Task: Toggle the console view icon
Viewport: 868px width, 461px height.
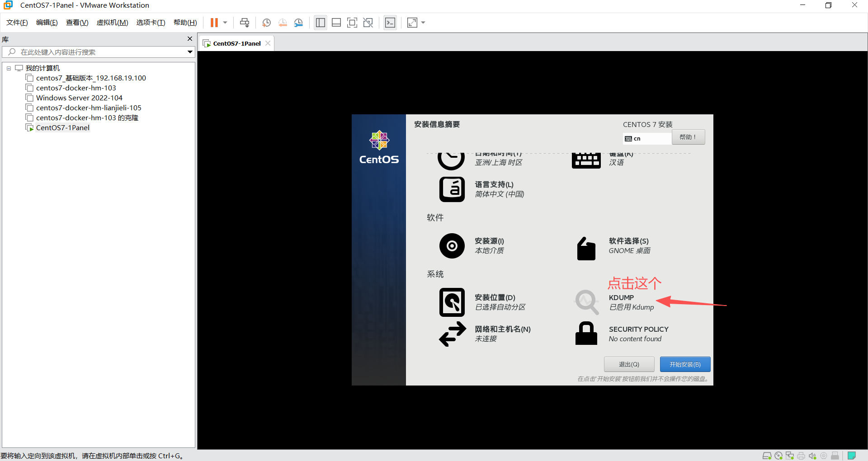Action: [x=390, y=23]
